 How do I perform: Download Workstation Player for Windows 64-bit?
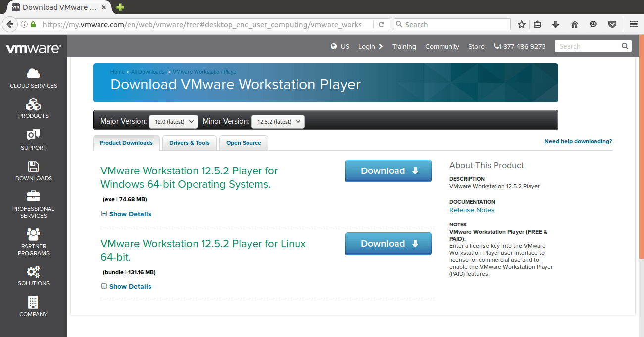click(388, 171)
